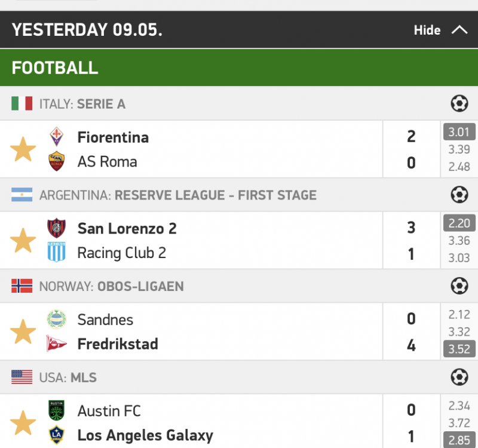This screenshot has height=448, width=478.
Task: Collapse the Yesterday 09.05. section chevron
Action: pyautogui.click(x=459, y=30)
